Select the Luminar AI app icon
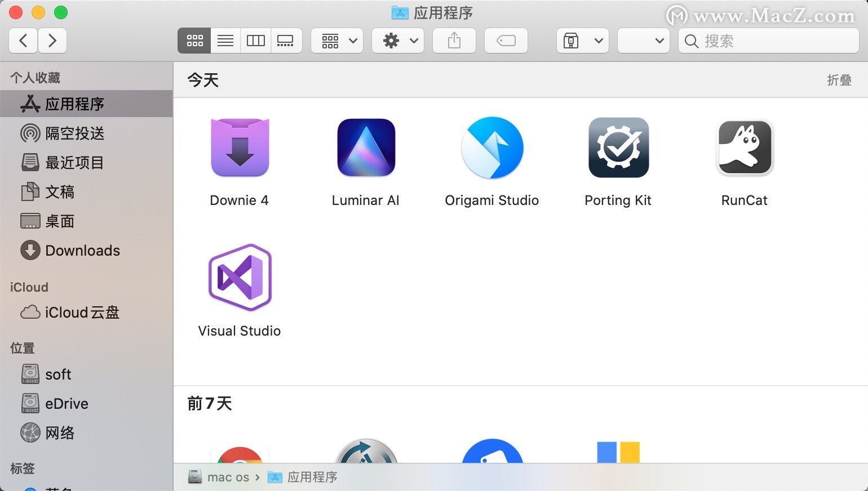868x491 pixels. point(366,148)
